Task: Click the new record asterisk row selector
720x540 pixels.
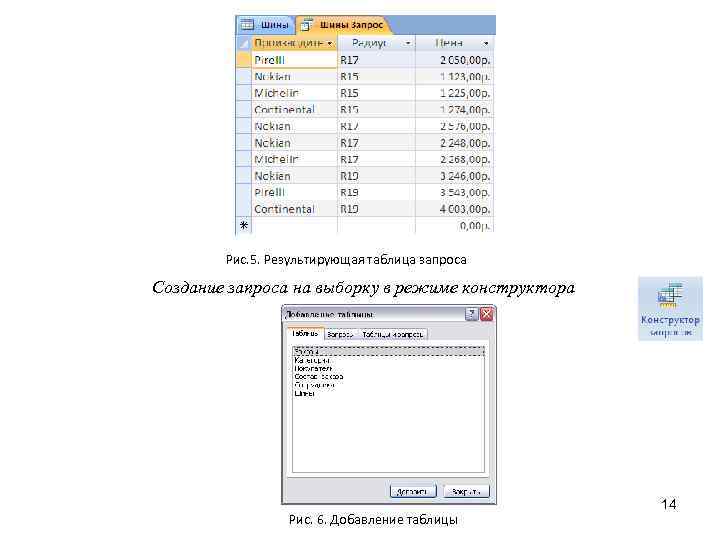Action: pyautogui.click(x=243, y=225)
